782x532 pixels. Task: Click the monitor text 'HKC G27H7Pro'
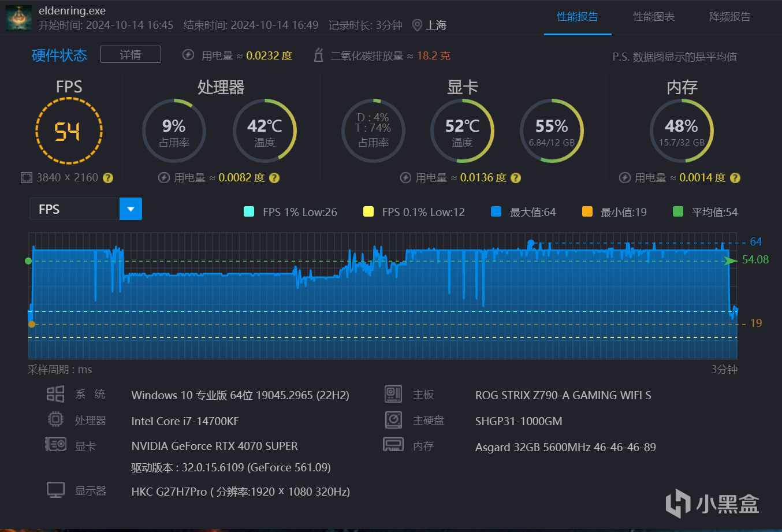click(169, 492)
